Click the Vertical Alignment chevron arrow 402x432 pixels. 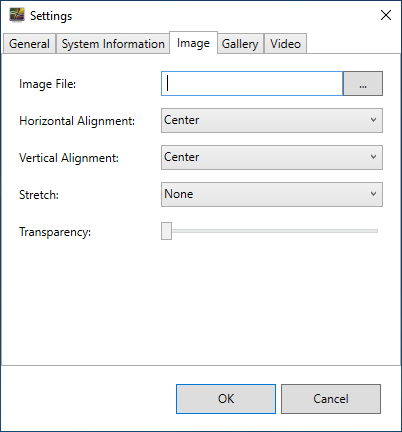click(x=373, y=157)
